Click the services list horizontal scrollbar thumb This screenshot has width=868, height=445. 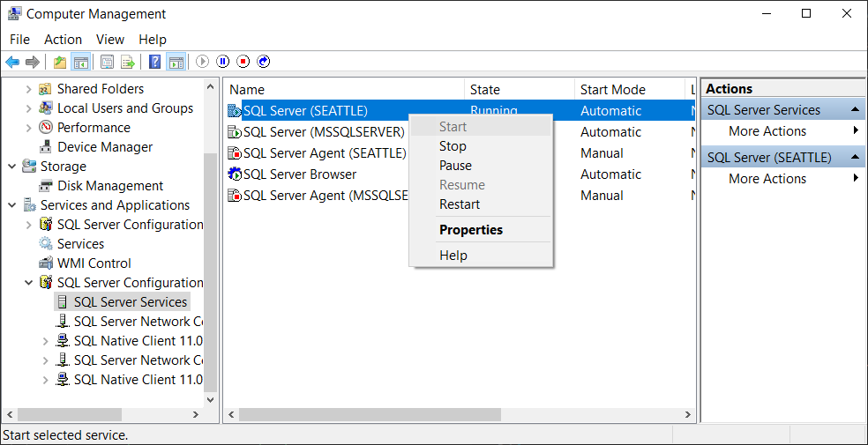click(x=370, y=414)
